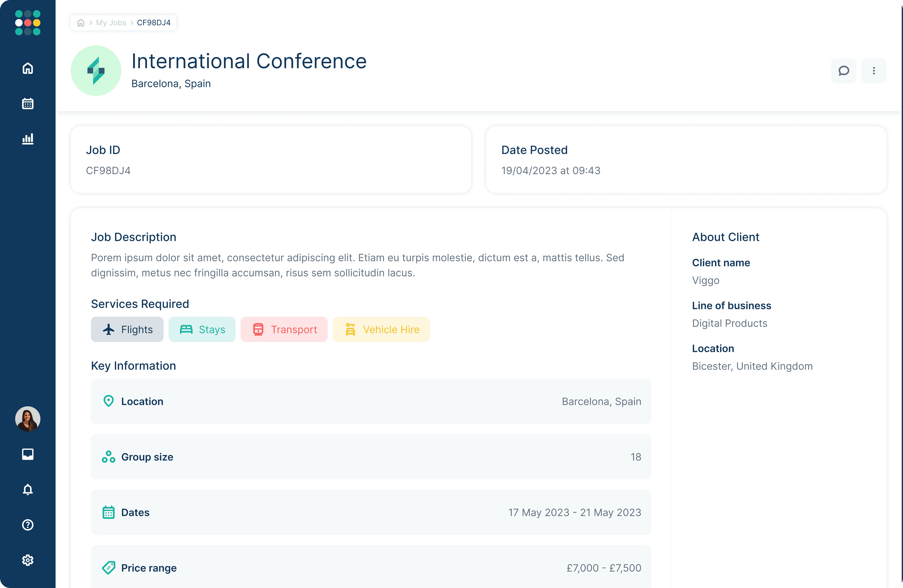Screen dimensions: 903x588
Task: Select the Vehicle Hire service tag
Action: pyautogui.click(x=381, y=329)
